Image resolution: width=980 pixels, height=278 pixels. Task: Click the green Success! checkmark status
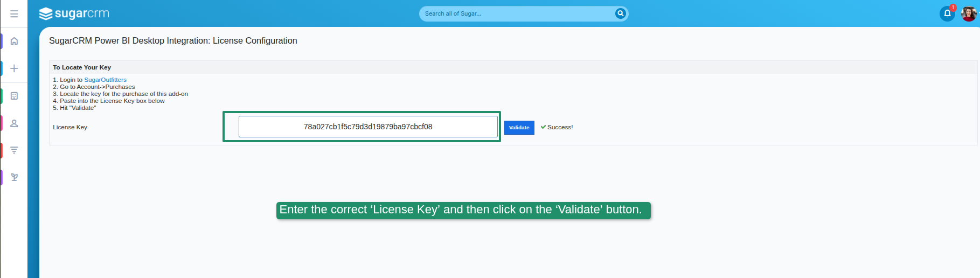coord(557,127)
